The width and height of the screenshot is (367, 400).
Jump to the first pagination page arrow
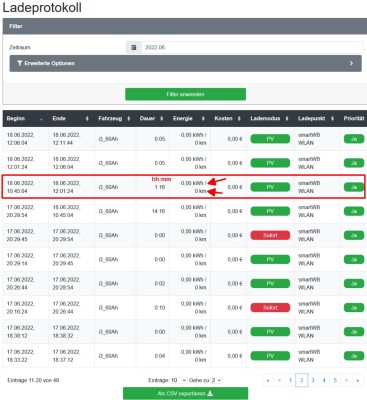(268, 380)
